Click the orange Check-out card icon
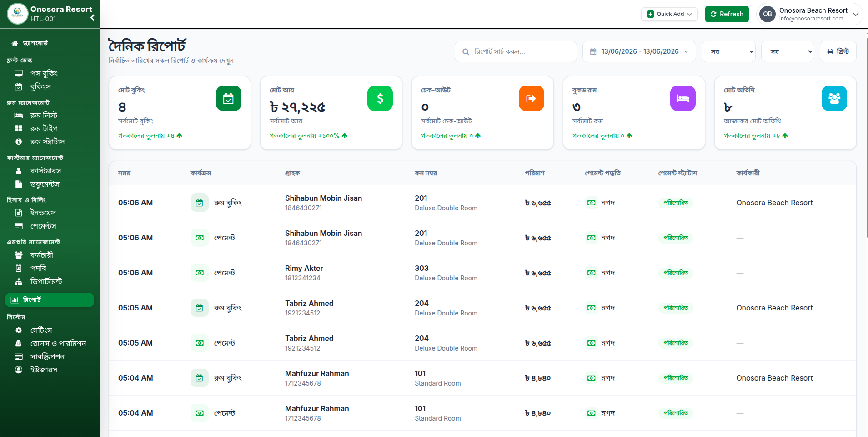The height and width of the screenshot is (437, 868). (x=531, y=98)
